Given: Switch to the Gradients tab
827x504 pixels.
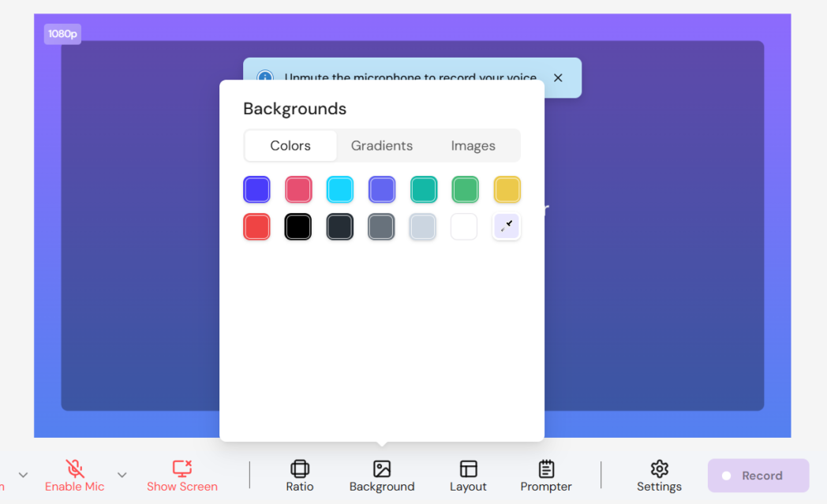Looking at the screenshot, I should (x=382, y=145).
